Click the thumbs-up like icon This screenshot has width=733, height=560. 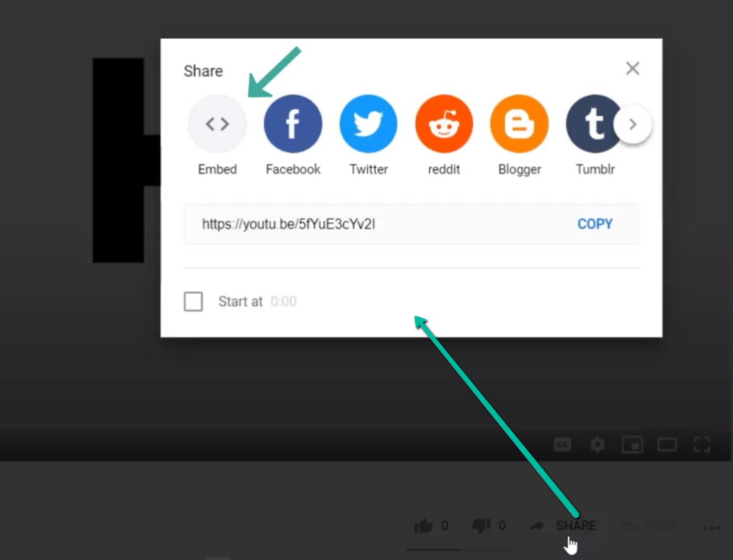(423, 526)
